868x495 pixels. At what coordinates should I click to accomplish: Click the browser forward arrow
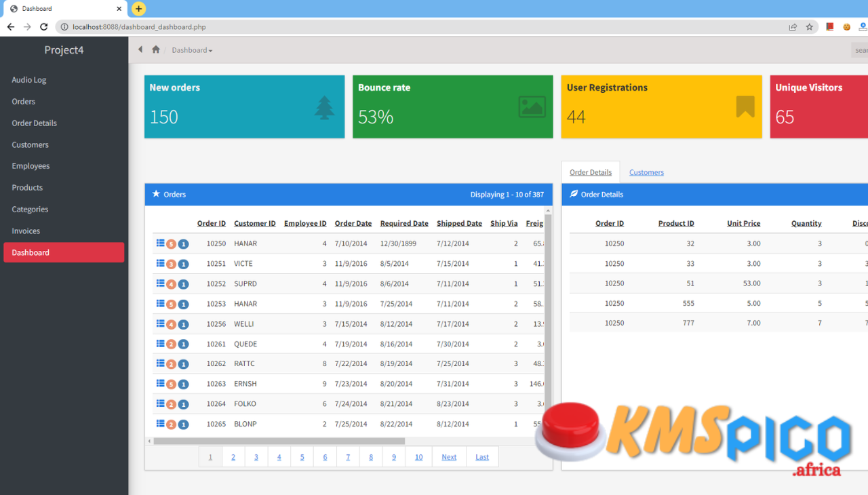[x=27, y=27]
